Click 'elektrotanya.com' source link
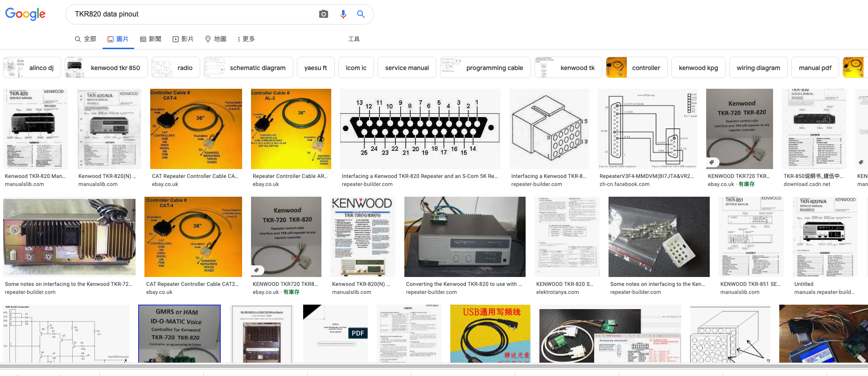The image size is (868, 376). tap(557, 292)
